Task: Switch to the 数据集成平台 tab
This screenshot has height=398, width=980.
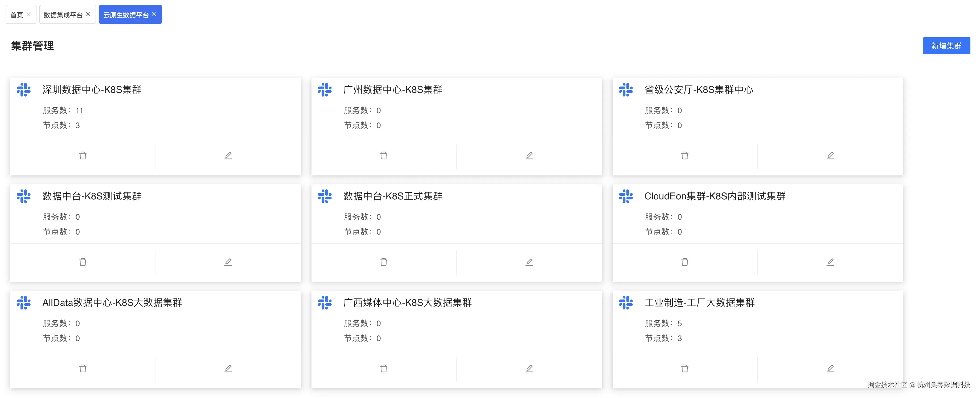Action: tap(63, 15)
